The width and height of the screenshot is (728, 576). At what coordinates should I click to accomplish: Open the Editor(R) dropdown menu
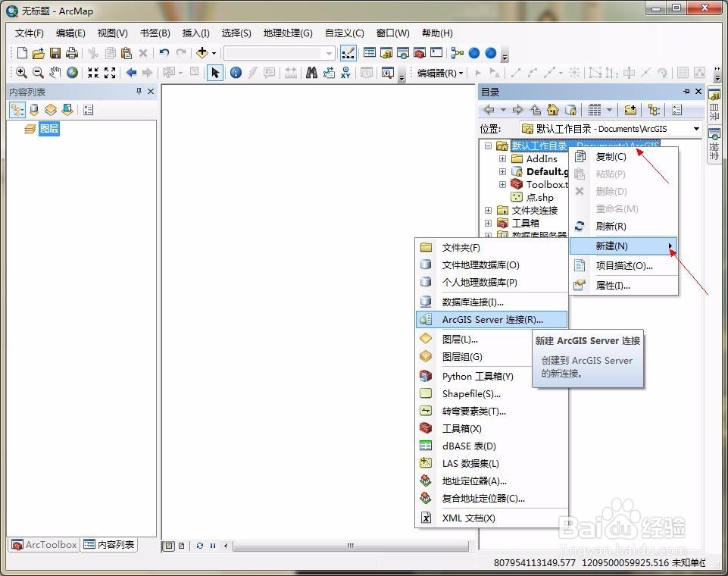(x=439, y=73)
